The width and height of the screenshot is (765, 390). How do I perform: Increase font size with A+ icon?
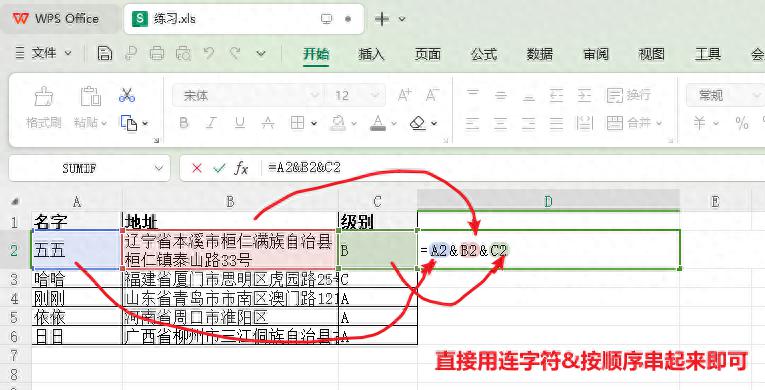(404, 95)
